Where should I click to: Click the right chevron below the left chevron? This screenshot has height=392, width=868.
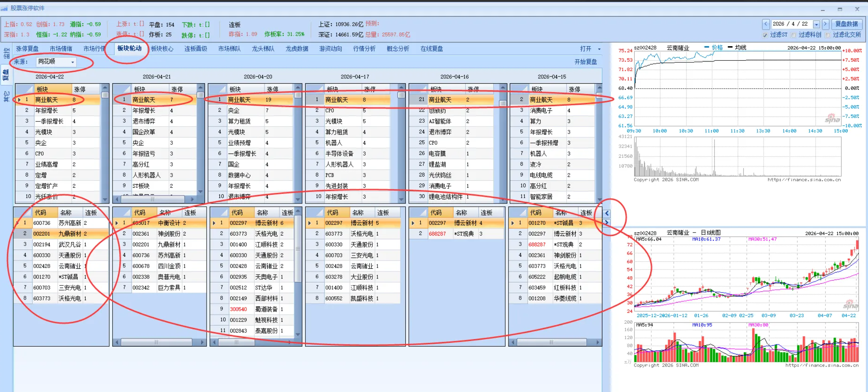click(x=607, y=223)
